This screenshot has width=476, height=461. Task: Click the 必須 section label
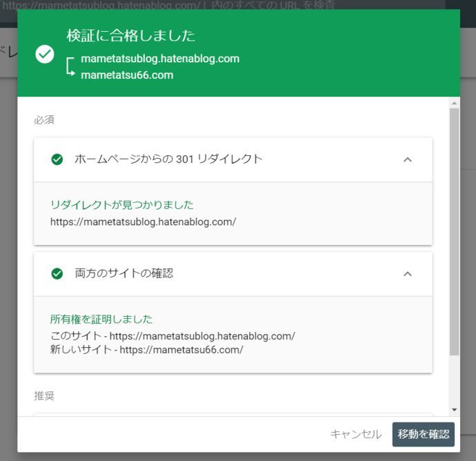click(44, 120)
